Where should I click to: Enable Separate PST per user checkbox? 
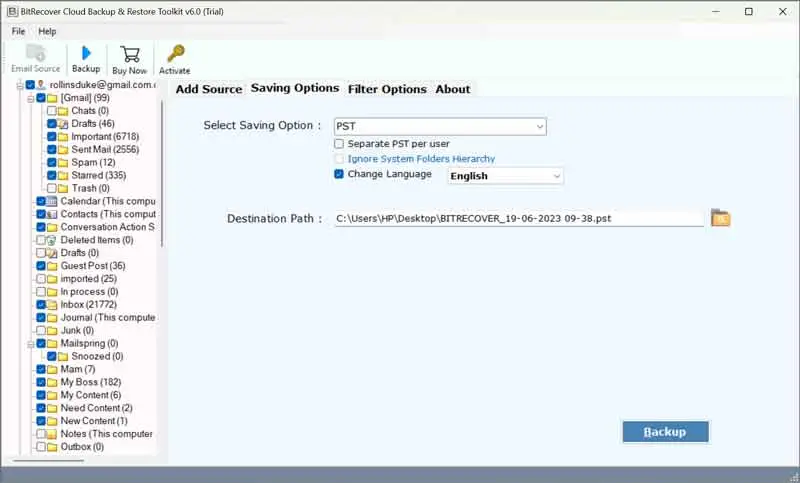coord(339,144)
